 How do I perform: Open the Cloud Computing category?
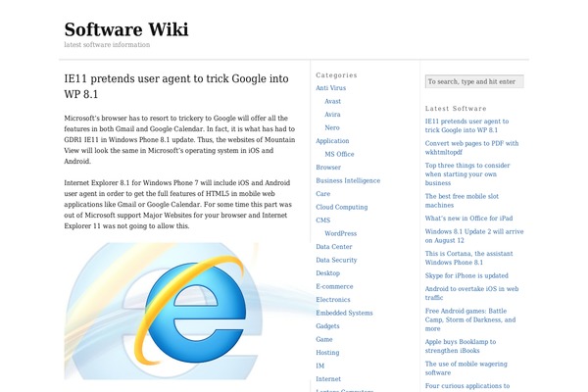tap(342, 207)
